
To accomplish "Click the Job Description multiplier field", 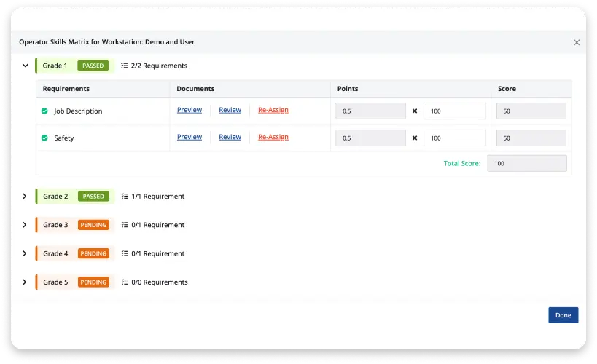I will coord(454,111).
